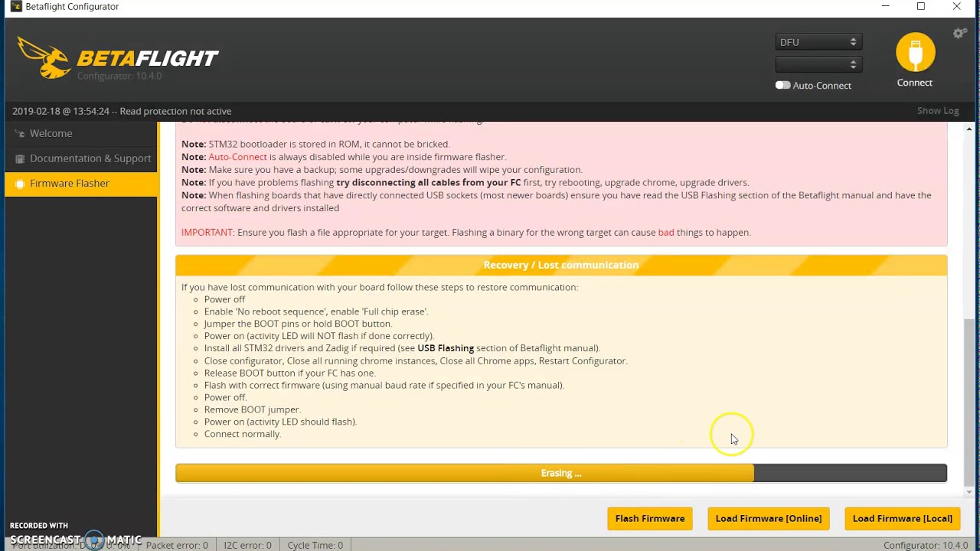The width and height of the screenshot is (980, 551).
Task: Close the Betaflight Configurator window
Action: pos(957,7)
